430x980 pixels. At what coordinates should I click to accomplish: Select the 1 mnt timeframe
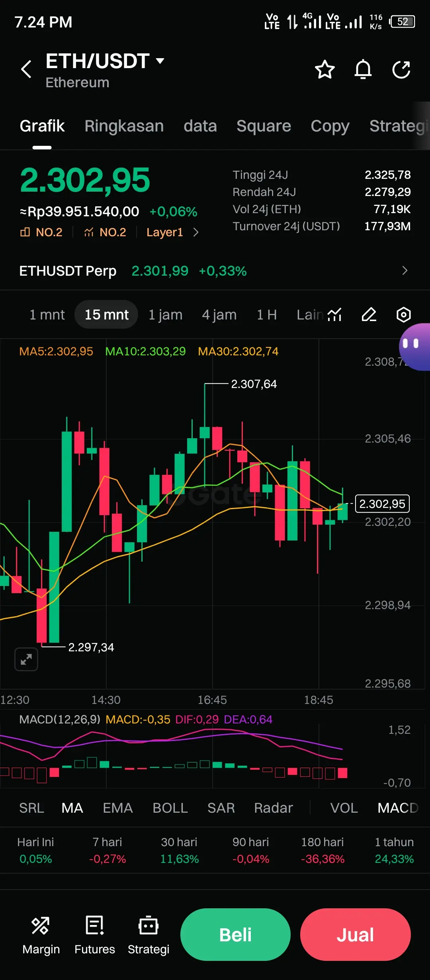pyautogui.click(x=47, y=315)
